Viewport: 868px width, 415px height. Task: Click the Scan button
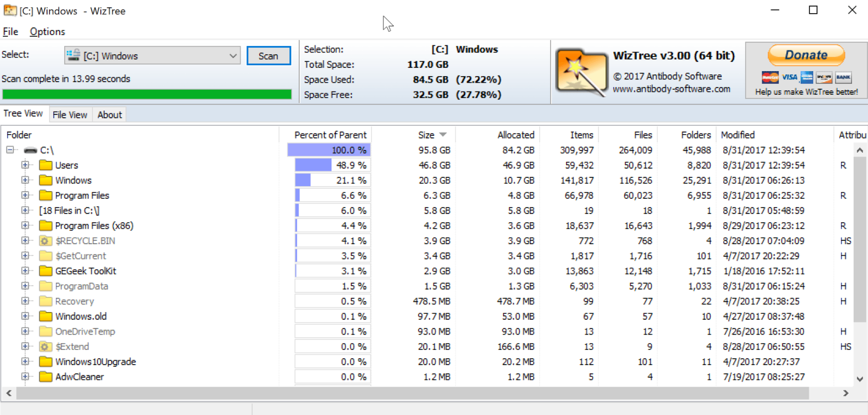pos(269,56)
